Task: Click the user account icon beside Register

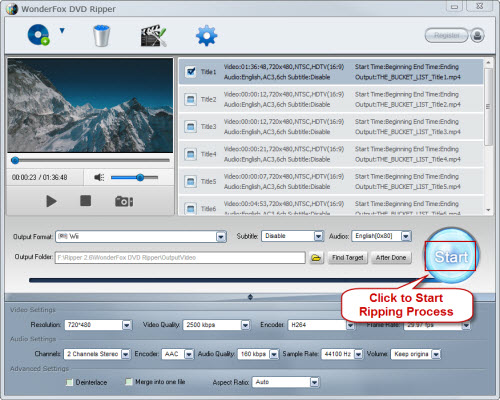Action: point(477,35)
